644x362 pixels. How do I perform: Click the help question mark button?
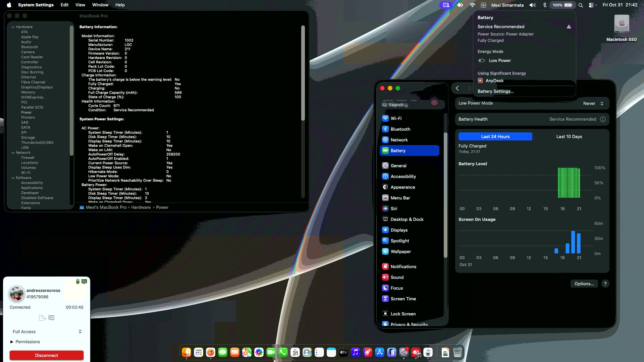pyautogui.click(x=605, y=284)
